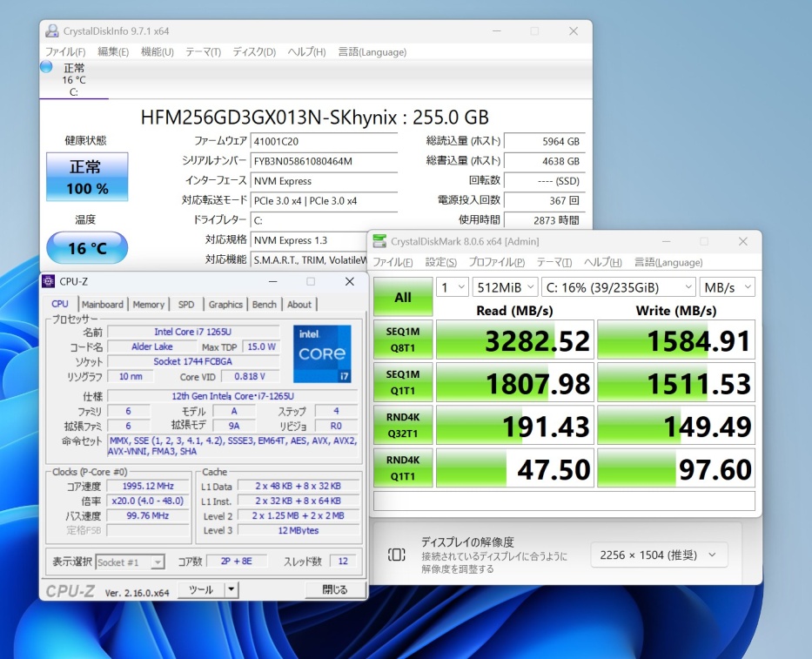Click the display resolution icon in Settings
Image resolution: width=812 pixels, height=659 pixels.
[396, 555]
